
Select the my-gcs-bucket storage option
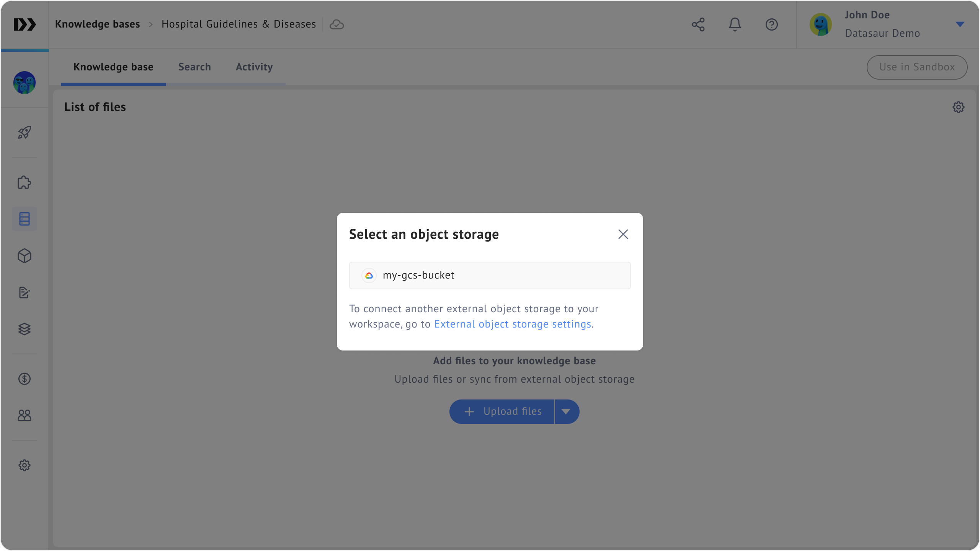pyautogui.click(x=490, y=275)
